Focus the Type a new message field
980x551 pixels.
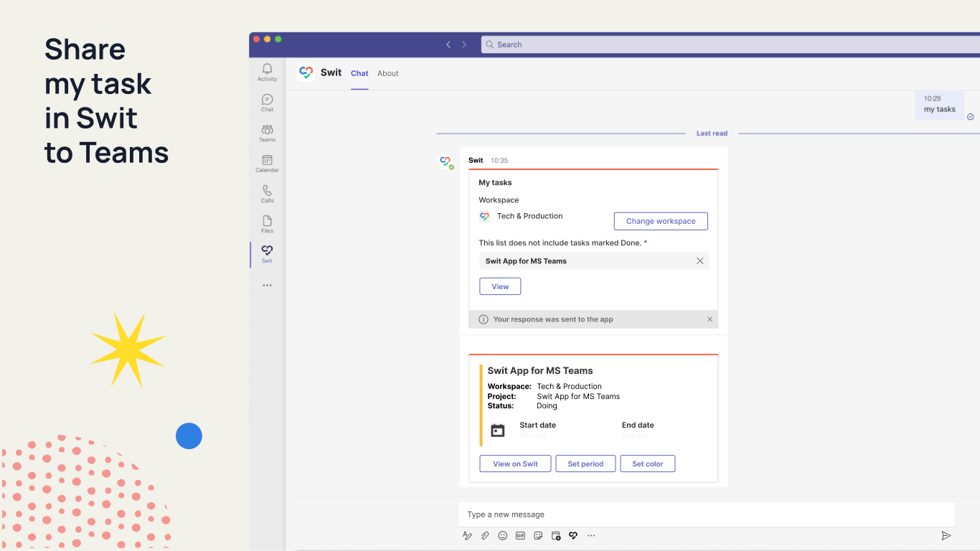point(707,514)
